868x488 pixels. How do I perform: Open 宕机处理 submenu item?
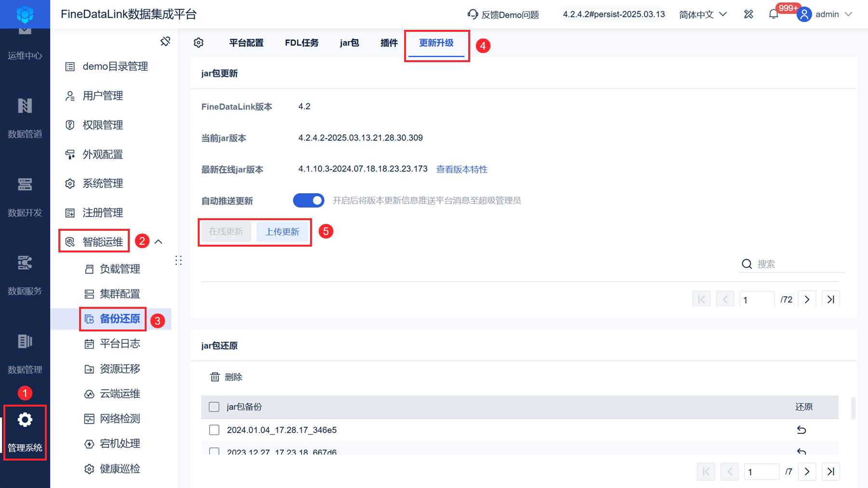tap(120, 444)
